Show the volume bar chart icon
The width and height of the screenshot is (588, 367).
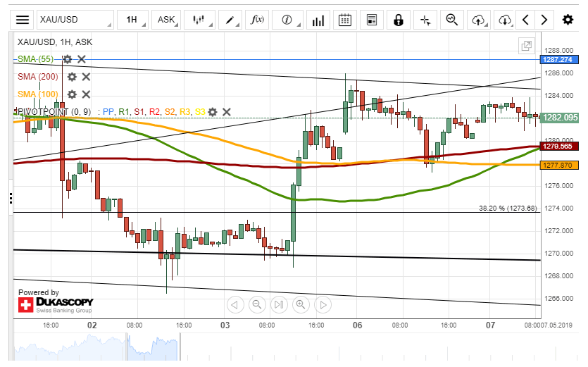(x=318, y=20)
